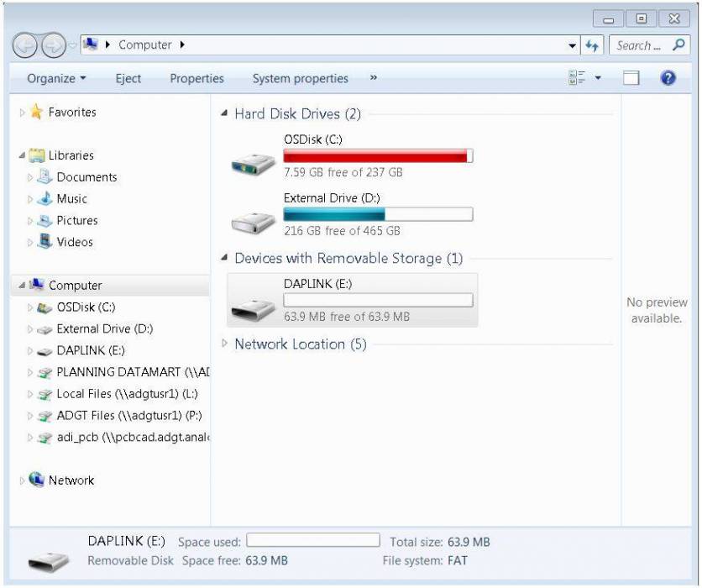
Task: Click 216 GB free of 465 GB text
Action: point(342,231)
